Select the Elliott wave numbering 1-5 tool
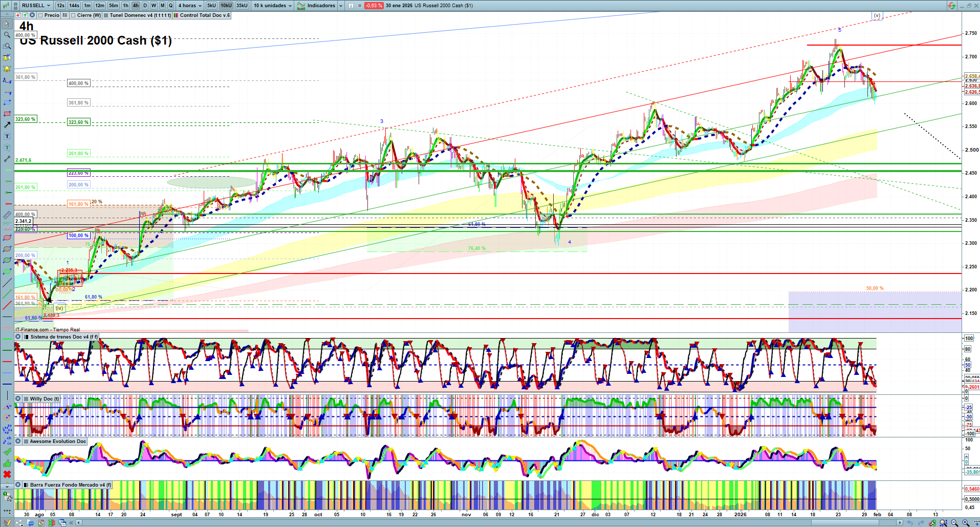The height and width of the screenshot is (527, 980). click(x=7, y=429)
